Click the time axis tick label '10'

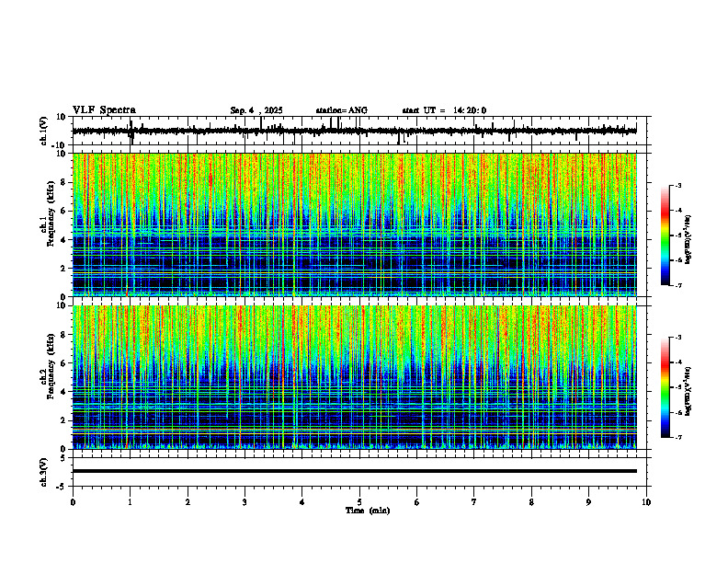click(646, 502)
